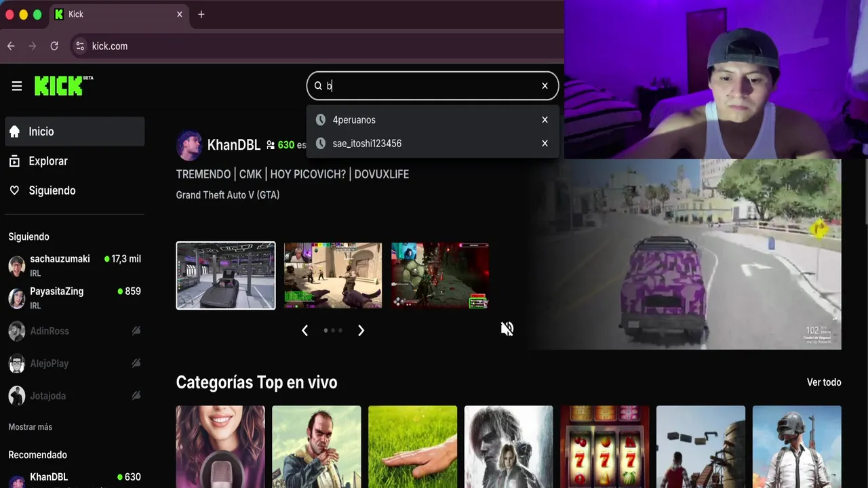Click the browser forward arrow

(x=33, y=46)
